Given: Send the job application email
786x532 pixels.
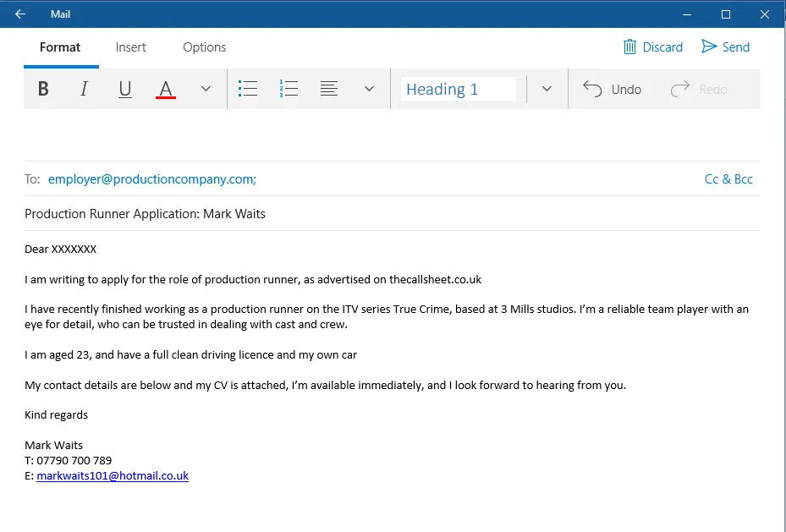Looking at the screenshot, I should tap(725, 47).
